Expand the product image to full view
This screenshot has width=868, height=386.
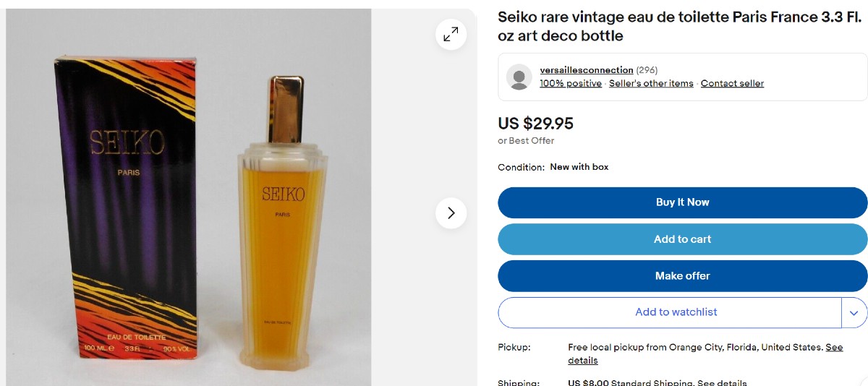click(x=451, y=34)
